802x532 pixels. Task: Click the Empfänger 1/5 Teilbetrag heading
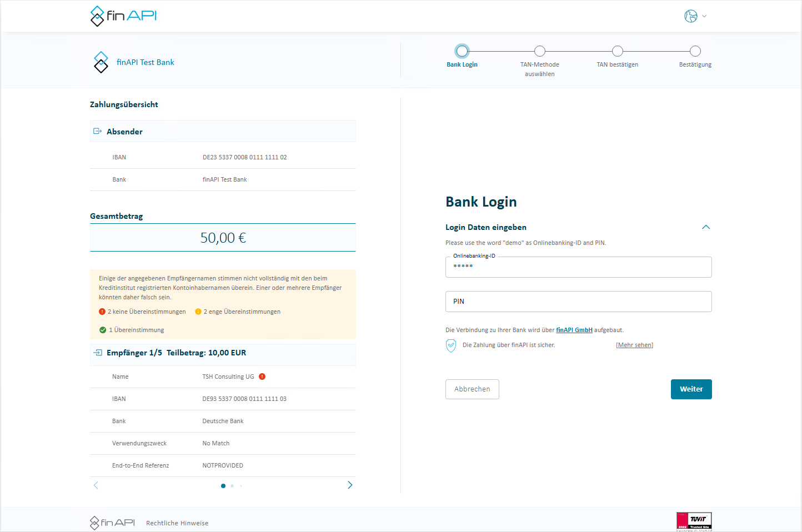[177, 353]
